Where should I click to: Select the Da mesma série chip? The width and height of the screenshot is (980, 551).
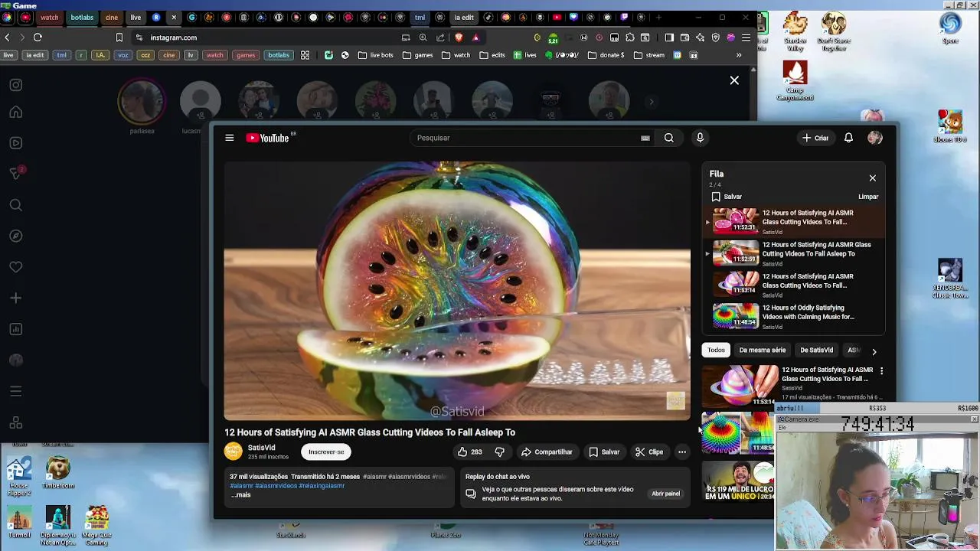[x=763, y=350]
